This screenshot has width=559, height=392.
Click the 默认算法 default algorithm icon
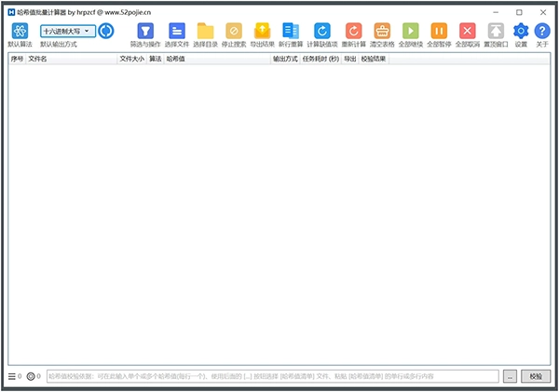coord(20,32)
